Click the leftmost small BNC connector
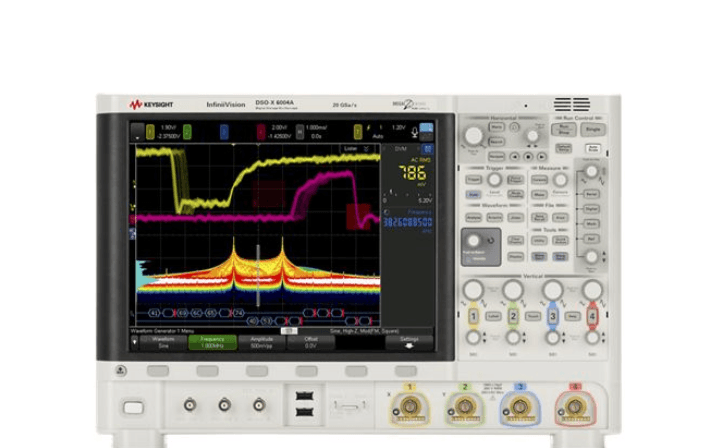The width and height of the screenshot is (727, 448). pyautogui.click(x=190, y=405)
